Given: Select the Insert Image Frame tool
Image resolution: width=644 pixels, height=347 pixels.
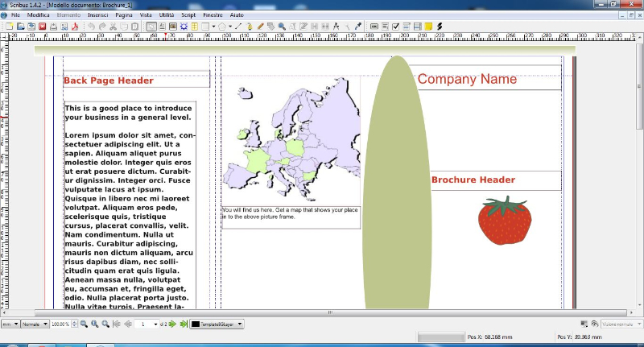Looking at the screenshot, I should 172,27.
